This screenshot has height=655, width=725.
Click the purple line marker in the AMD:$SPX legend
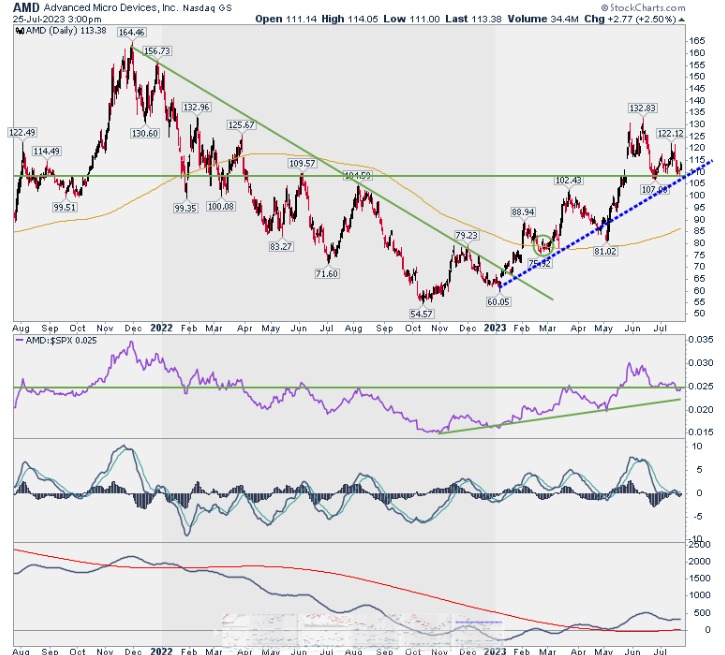pos(19,340)
